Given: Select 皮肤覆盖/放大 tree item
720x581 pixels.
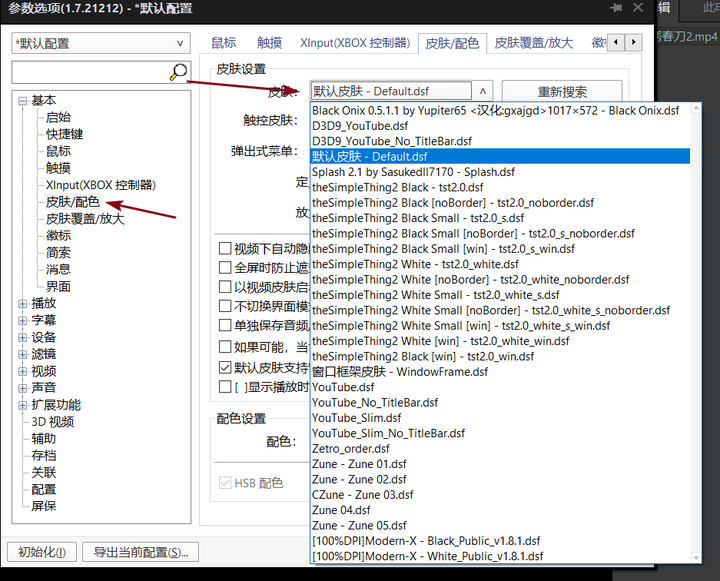Looking at the screenshot, I should [85, 219].
